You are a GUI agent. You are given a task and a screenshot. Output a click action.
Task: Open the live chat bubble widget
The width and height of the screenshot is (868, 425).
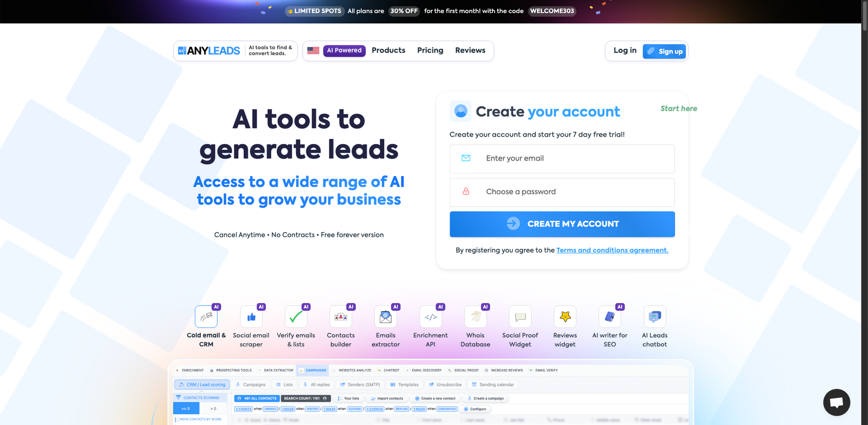tap(837, 402)
